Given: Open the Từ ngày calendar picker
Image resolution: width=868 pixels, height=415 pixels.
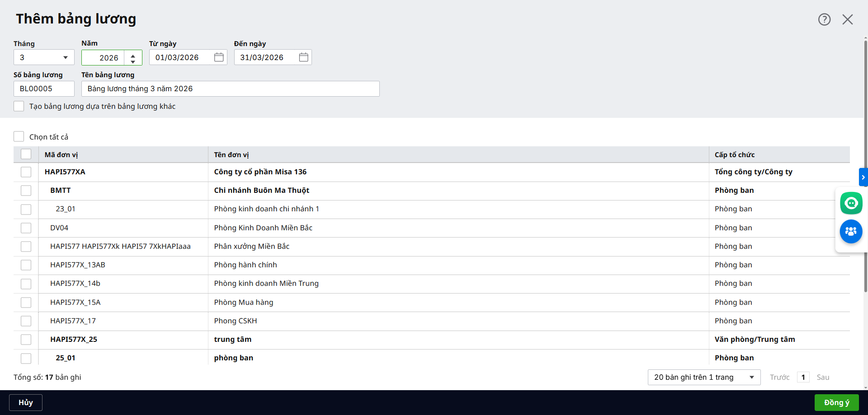Looking at the screenshot, I should [x=219, y=57].
